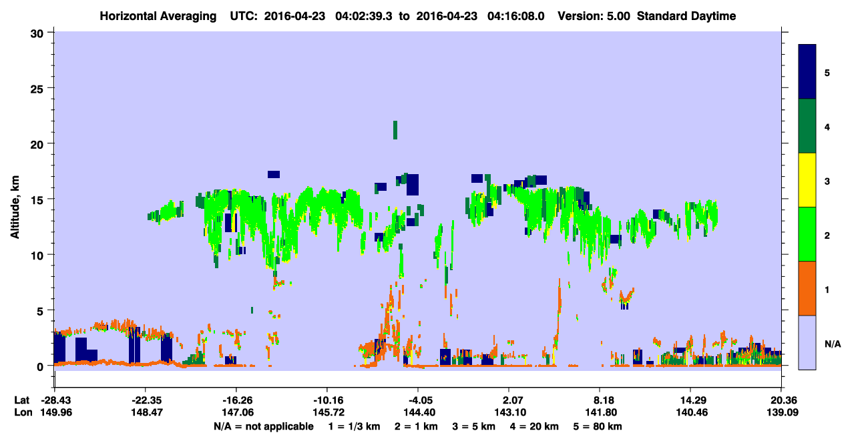Click the '1 = 1/3 km' legend text
The height and width of the screenshot is (445, 868).
(356, 426)
